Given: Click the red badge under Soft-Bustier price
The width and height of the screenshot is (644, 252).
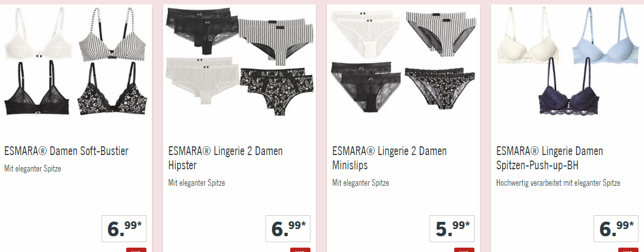Looking at the screenshot, I should tap(136, 250).
